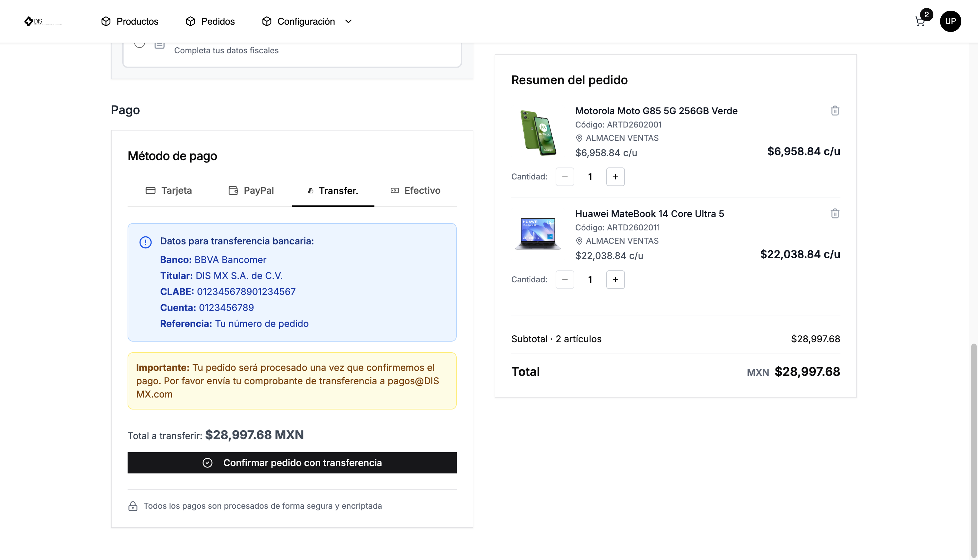Image resolution: width=978 pixels, height=560 pixels.
Task: Click Huawei MateBook 14 Core Ultra 5 title
Action: (x=650, y=213)
